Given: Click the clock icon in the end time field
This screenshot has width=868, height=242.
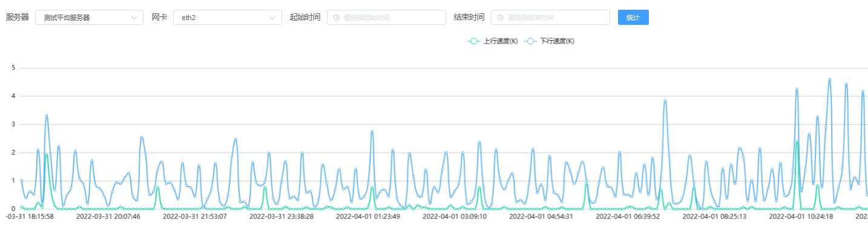Looking at the screenshot, I should (501, 18).
